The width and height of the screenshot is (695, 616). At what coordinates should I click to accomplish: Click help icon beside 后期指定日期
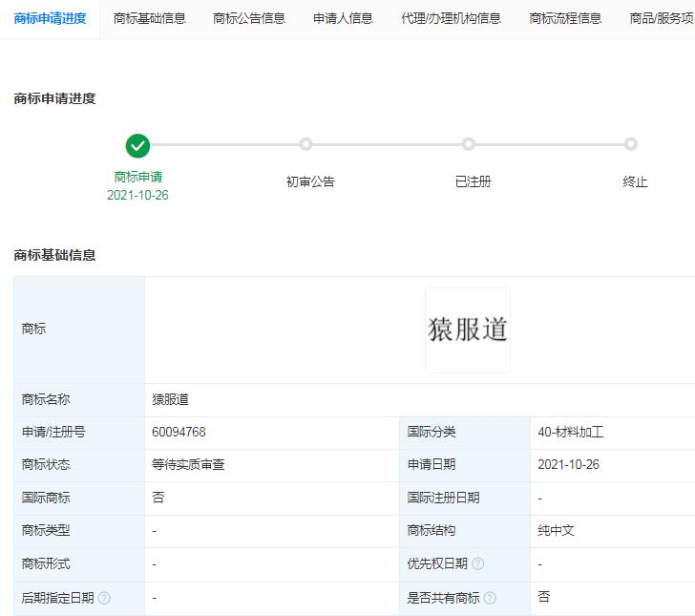104,598
